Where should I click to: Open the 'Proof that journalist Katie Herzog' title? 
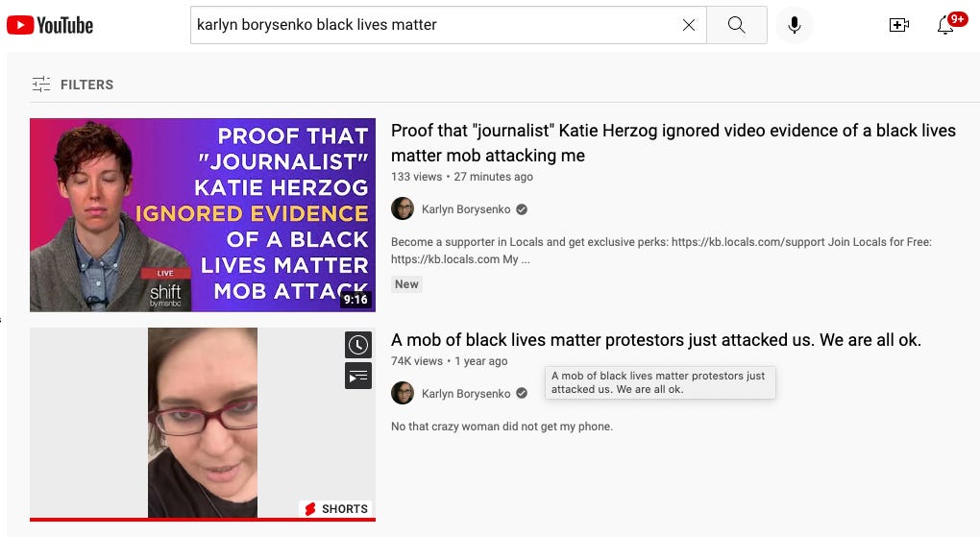[x=674, y=142]
